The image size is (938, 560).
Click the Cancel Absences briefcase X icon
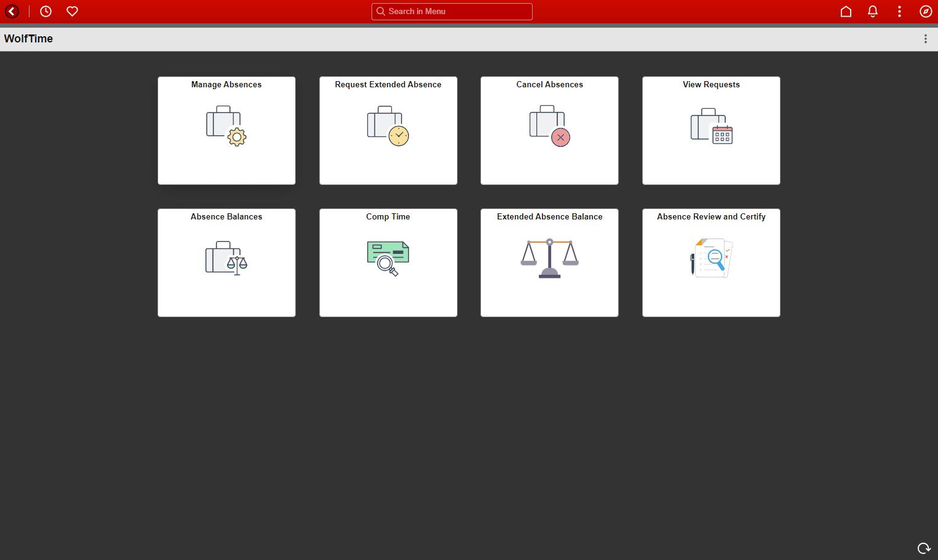tap(550, 126)
